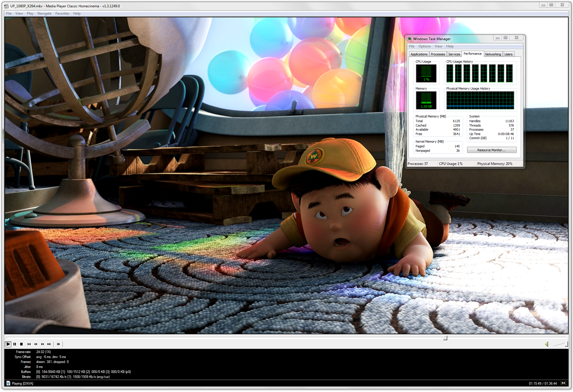This screenshot has height=392, width=573.
Task: Minimize the Task Manager window
Action: (498, 38)
